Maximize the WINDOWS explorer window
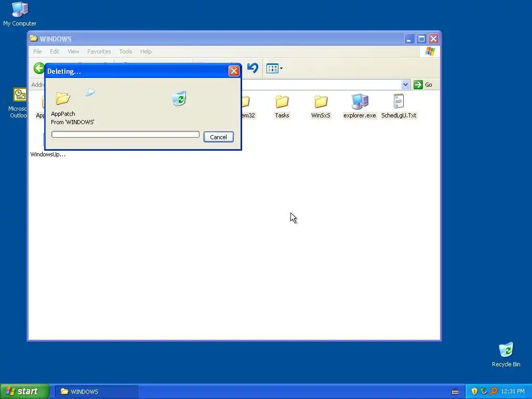This screenshot has height=399, width=532. click(421, 38)
